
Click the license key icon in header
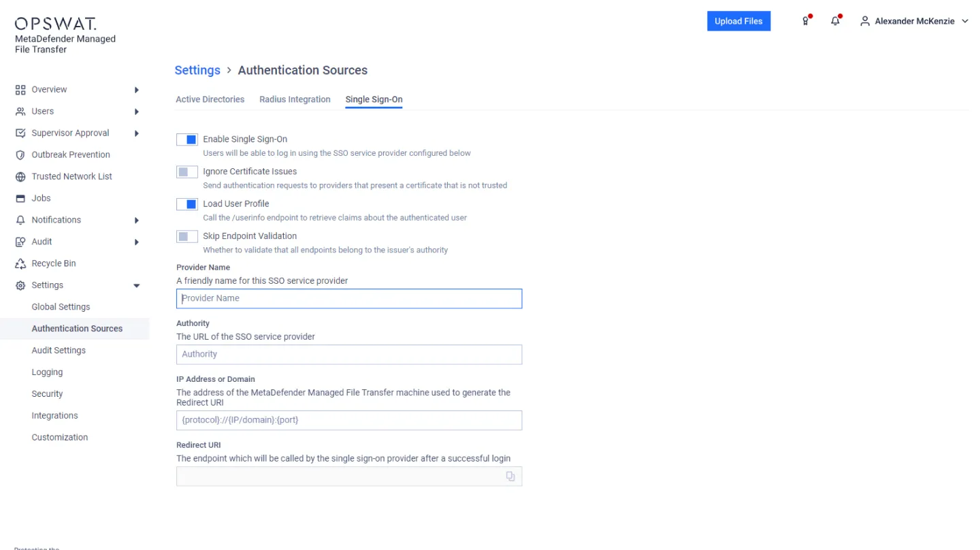click(806, 21)
